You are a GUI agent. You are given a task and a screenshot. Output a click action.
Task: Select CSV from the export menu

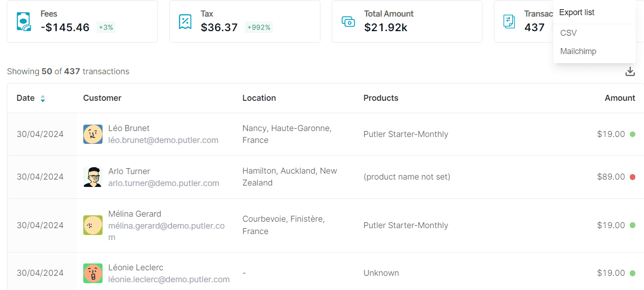click(x=568, y=33)
